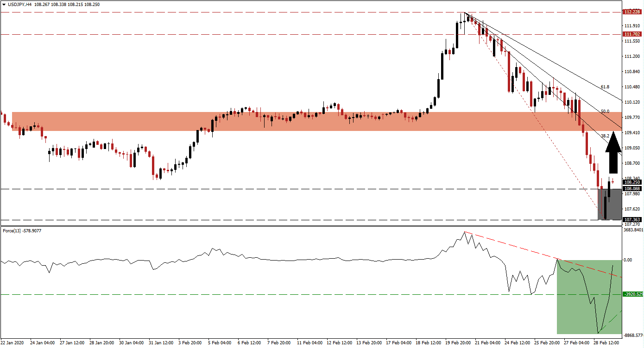Click the orange supply zone rectangle
The image size is (644, 348).
point(278,121)
